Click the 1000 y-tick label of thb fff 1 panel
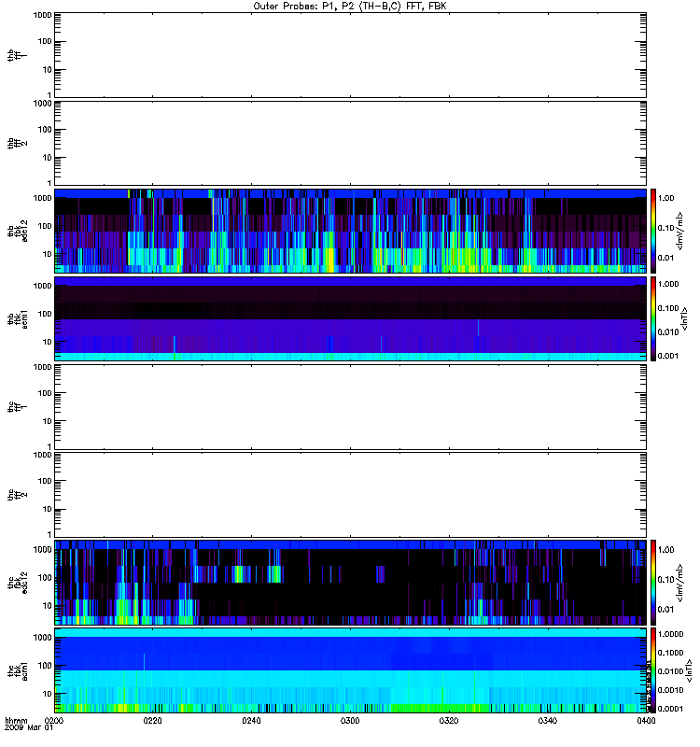Image resolution: width=700 pixels, height=747 pixels. click(42, 15)
